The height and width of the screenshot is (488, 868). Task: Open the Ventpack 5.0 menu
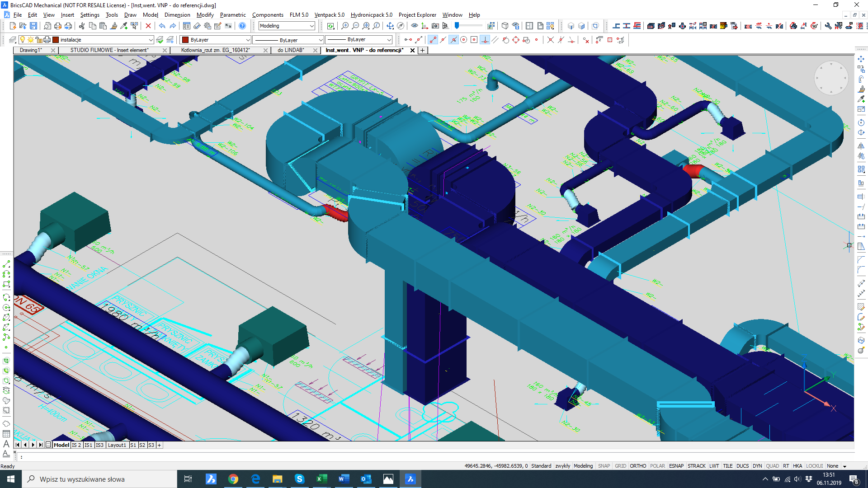tap(329, 15)
